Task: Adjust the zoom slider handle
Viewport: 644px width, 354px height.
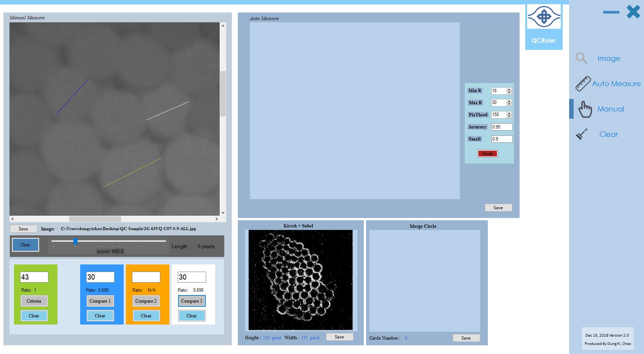Action: pos(75,241)
